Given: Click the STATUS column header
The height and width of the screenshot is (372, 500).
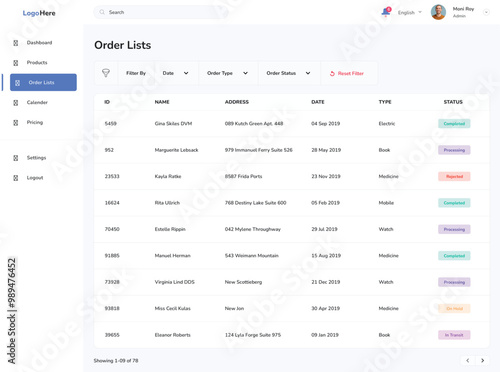Looking at the screenshot, I should point(453,102).
